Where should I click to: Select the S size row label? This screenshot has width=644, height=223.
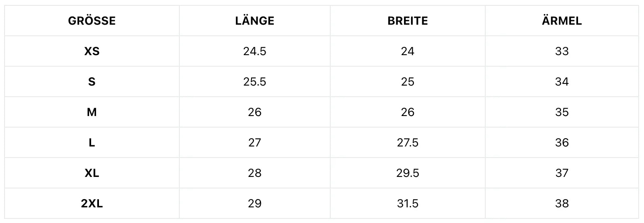(x=92, y=82)
